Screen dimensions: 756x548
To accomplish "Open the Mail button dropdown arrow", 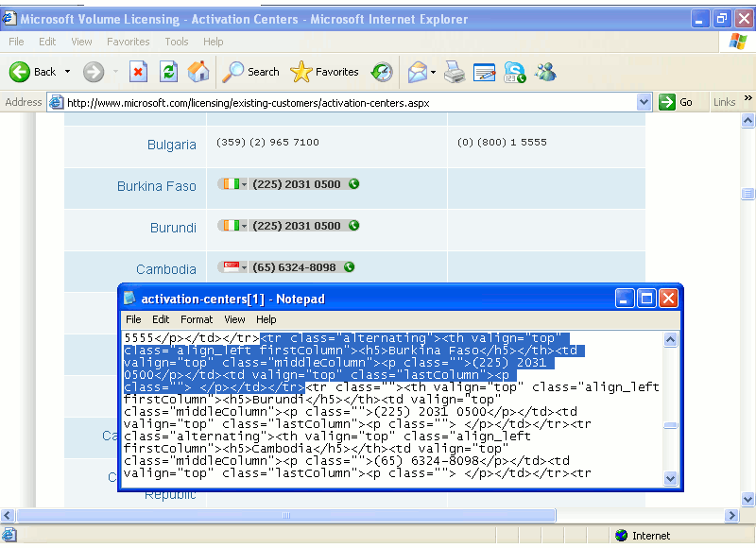I will pyautogui.click(x=433, y=73).
